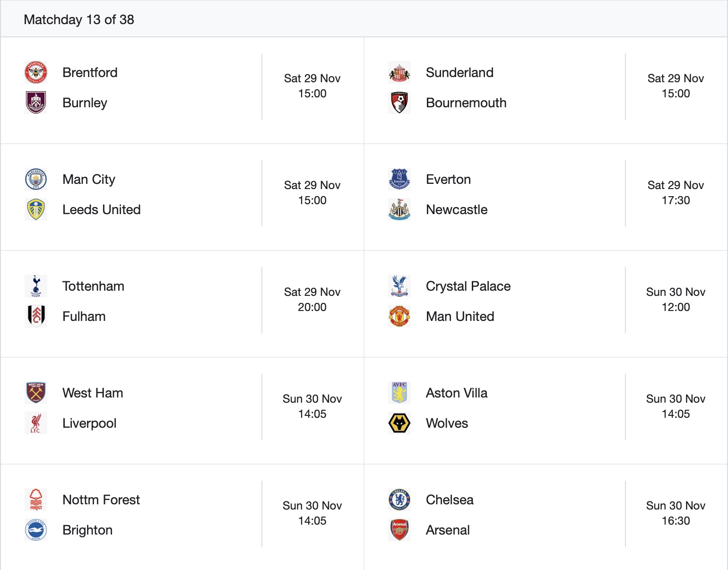Open the Everton team link
Screen dimensions: 728x570
pos(448,180)
